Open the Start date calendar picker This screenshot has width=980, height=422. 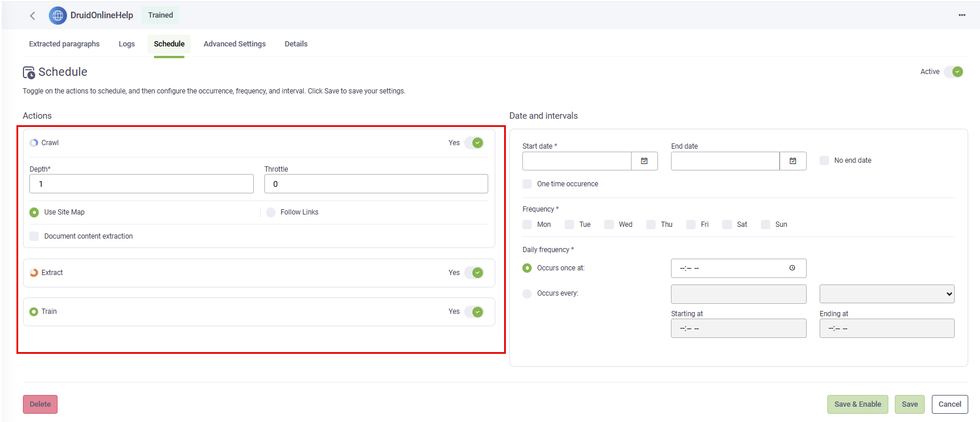(x=644, y=161)
